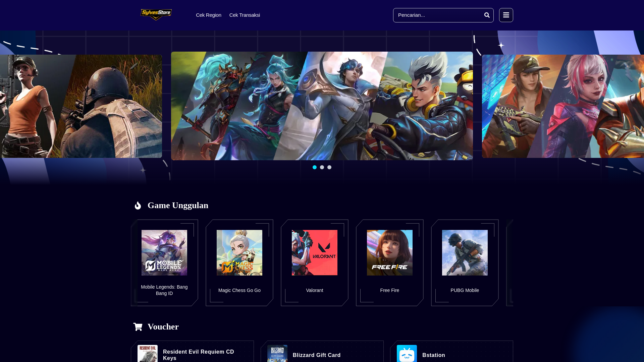Click the PUBG Mobile card title

point(465,290)
